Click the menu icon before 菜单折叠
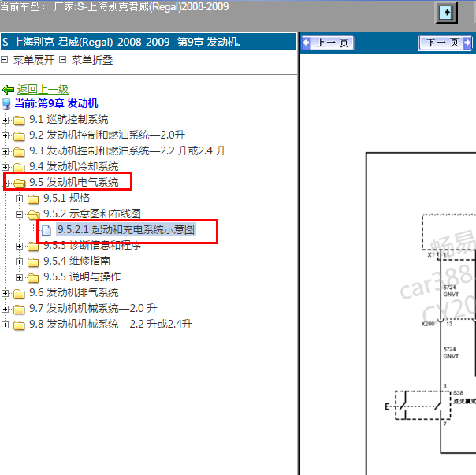The image size is (476, 475). (62, 60)
